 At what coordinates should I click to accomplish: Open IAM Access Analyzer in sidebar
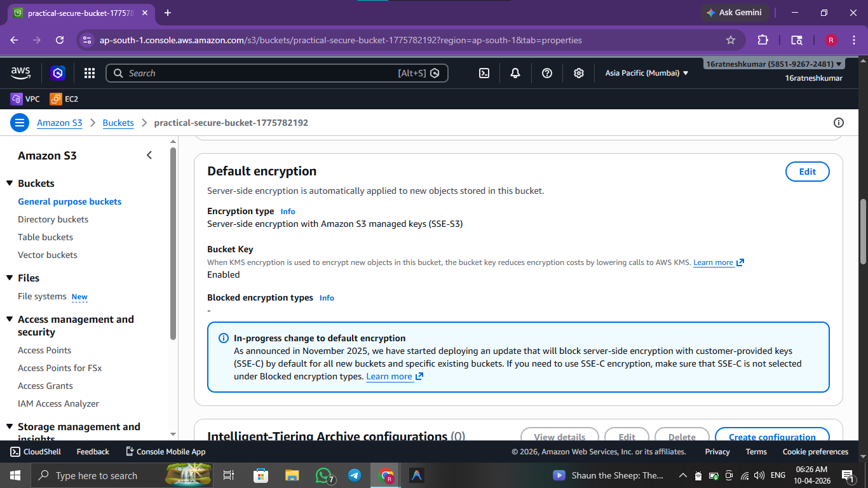[58, 403]
